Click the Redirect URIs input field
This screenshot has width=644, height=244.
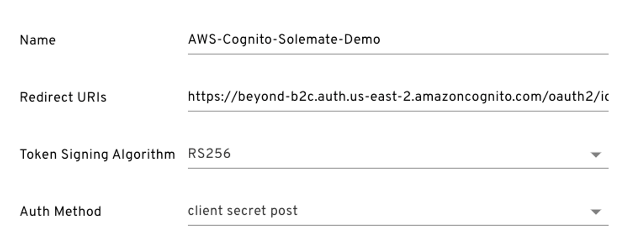397,97
